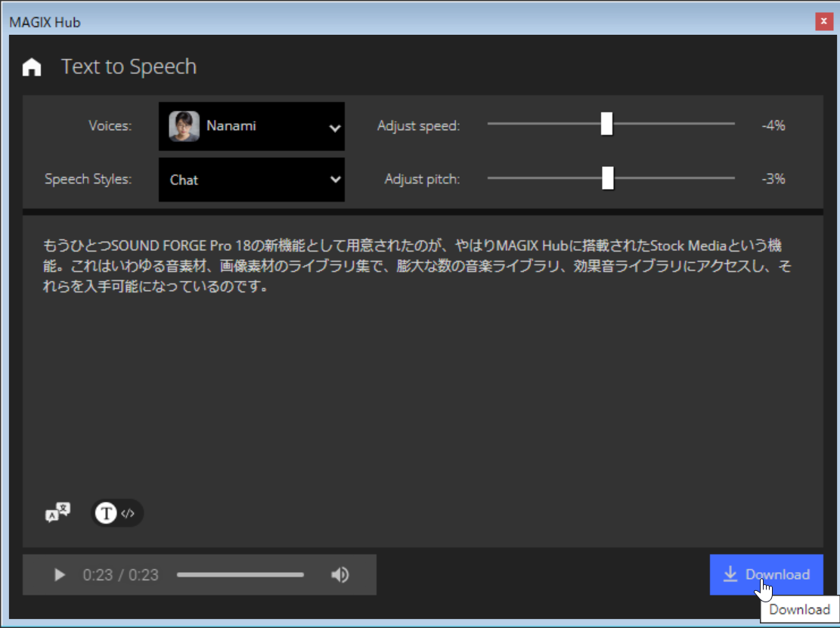Viewport: 840px width, 628px height.
Task: Play the generated speech preview
Action: click(x=60, y=574)
